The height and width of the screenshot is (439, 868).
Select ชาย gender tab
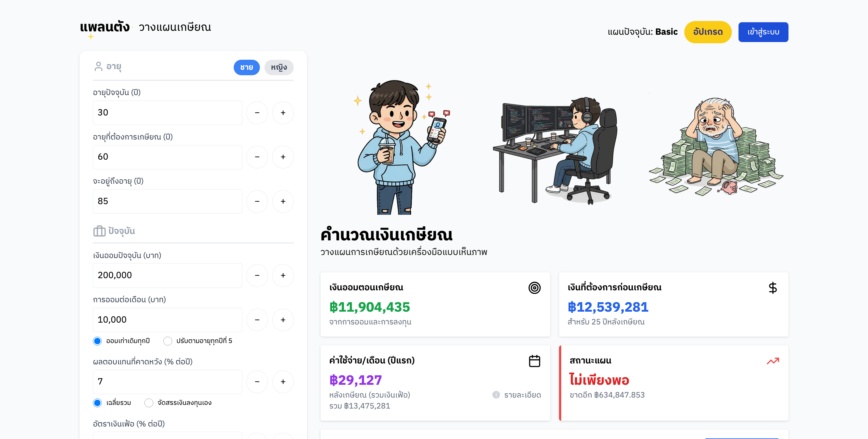click(246, 67)
